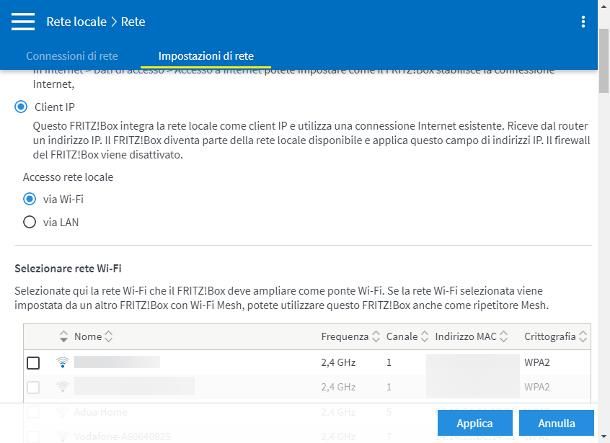Open the three-dot options menu

point(584,21)
